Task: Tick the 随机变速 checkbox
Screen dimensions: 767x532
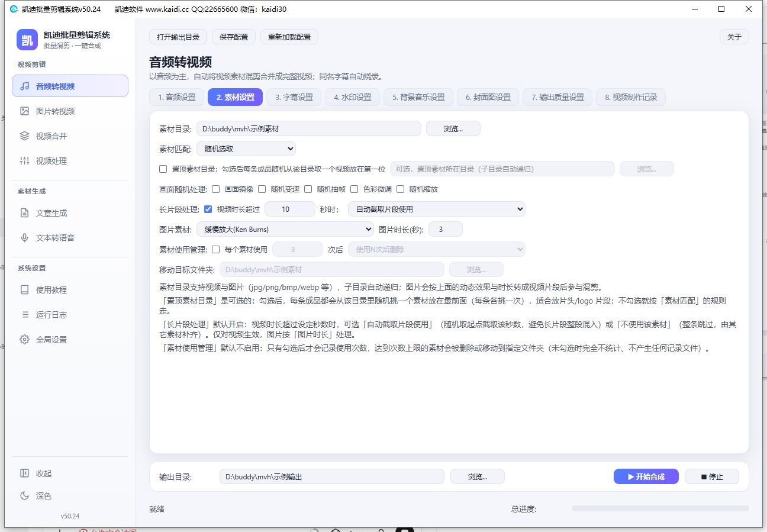Action: pos(262,189)
